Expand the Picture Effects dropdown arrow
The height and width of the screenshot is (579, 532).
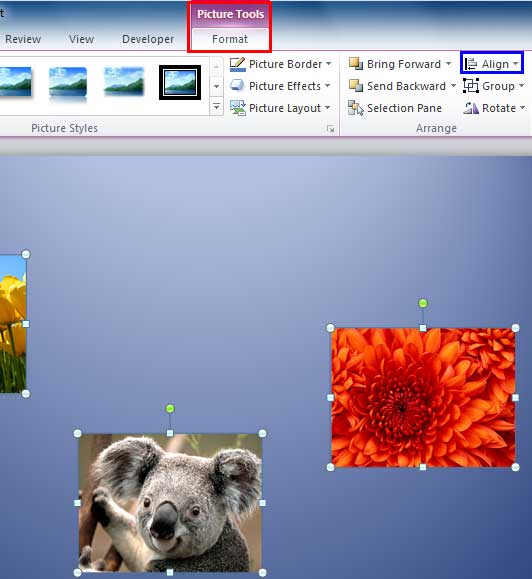coord(327,86)
